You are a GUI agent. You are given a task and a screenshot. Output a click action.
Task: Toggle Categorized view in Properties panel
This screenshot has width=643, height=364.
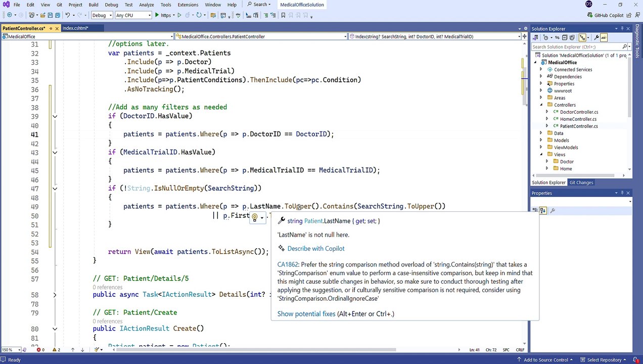point(535,210)
